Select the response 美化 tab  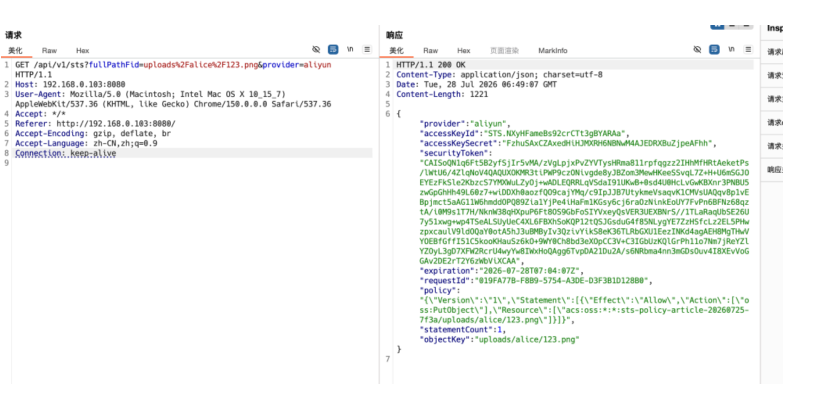click(x=396, y=50)
